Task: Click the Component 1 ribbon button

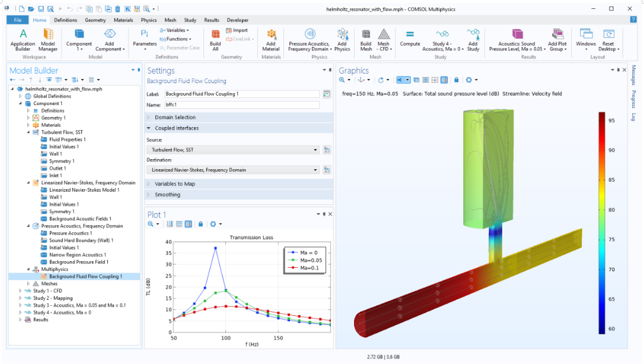Action: [x=79, y=39]
